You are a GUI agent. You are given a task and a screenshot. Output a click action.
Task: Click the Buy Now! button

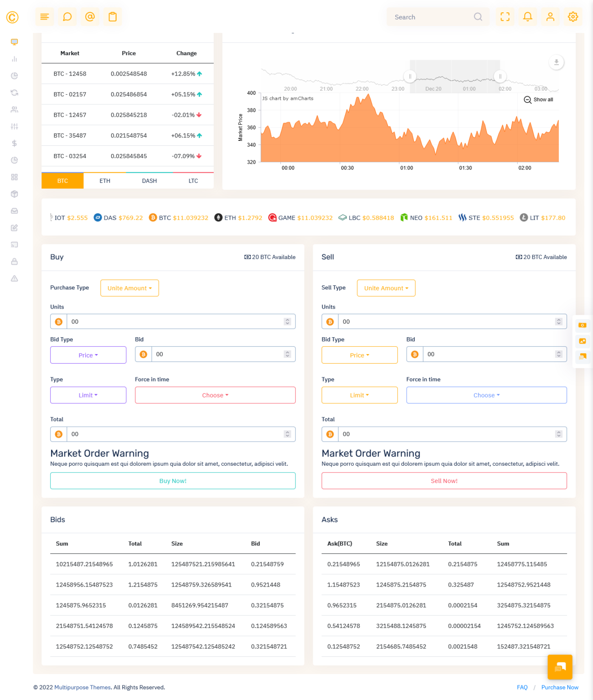point(173,480)
